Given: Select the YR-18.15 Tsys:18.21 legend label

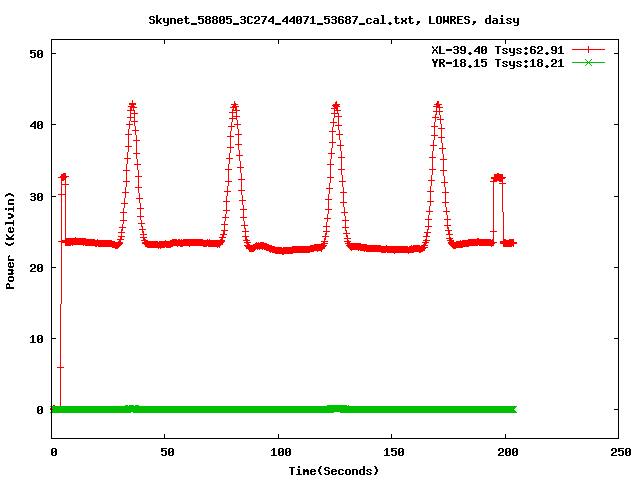Looking at the screenshot, I should [x=498, y=63].
